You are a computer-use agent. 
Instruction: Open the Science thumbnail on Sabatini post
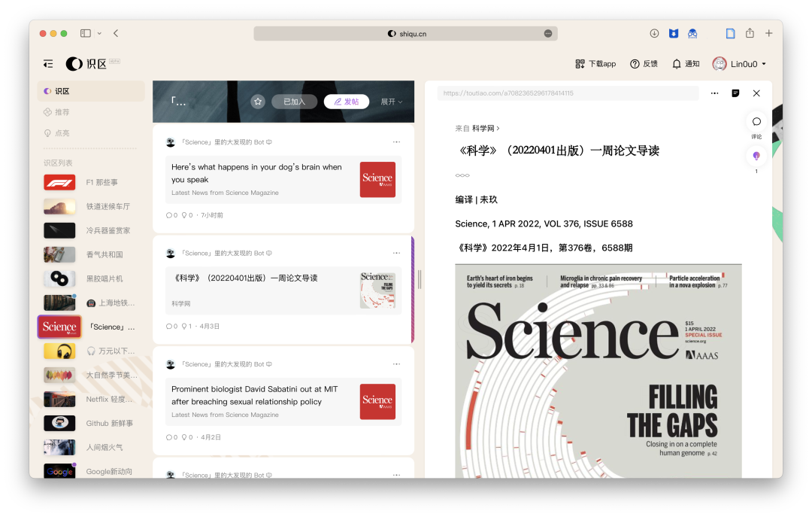pos(377,401)
